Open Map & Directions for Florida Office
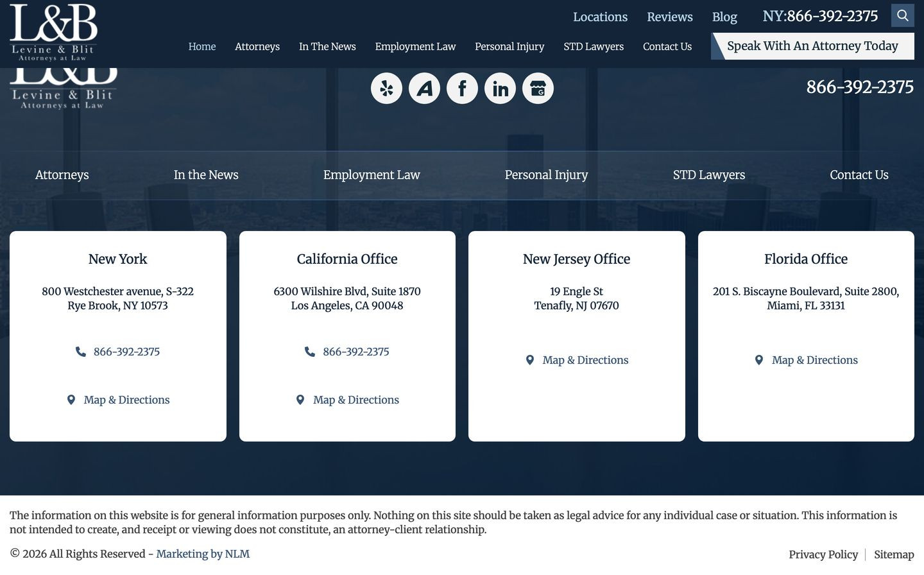Viewport: 924px width, 575px height. [815, 360]
